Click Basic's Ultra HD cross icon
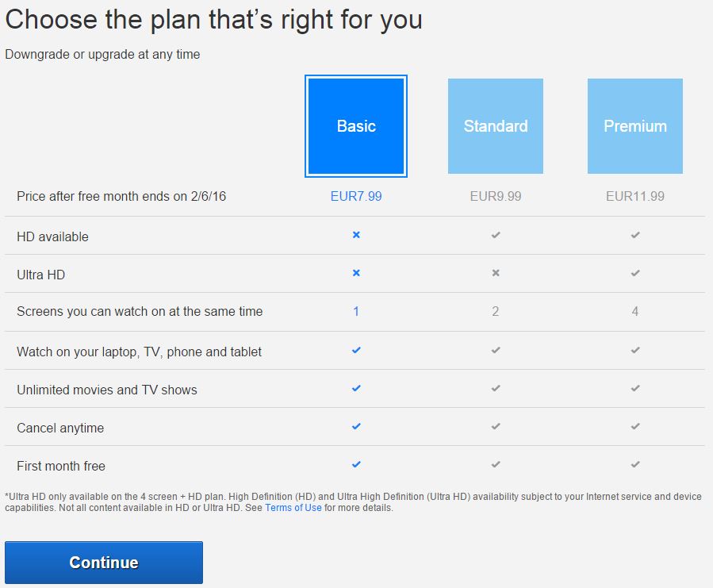This screenshot has height=588, width=713. (x=356, y=273)
